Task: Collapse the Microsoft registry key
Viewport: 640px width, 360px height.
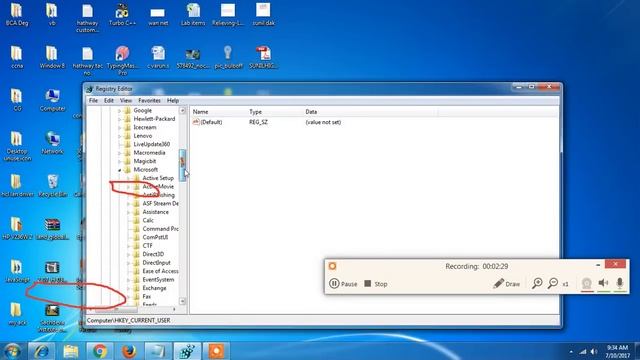Action: point(120,170)
